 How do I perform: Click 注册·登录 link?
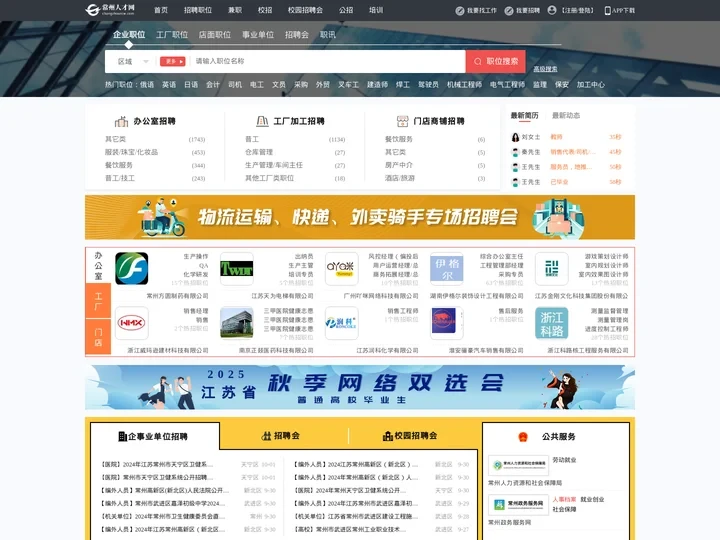coord(577,10)
